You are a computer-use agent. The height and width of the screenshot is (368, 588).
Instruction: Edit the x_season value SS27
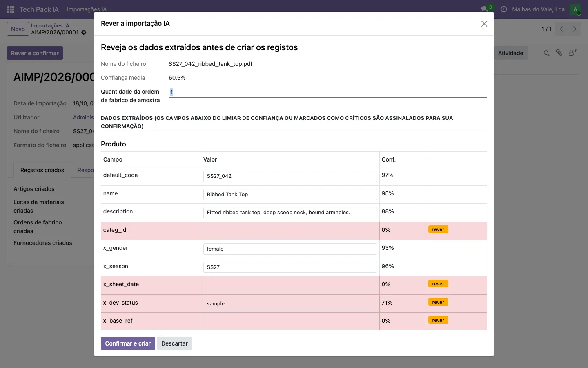[x=290, y=267]
